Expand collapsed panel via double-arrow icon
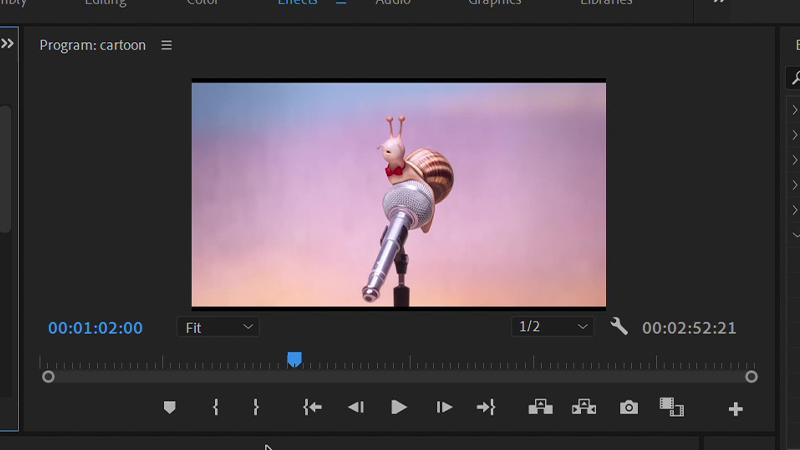800x450 pixels. point(7,43)
